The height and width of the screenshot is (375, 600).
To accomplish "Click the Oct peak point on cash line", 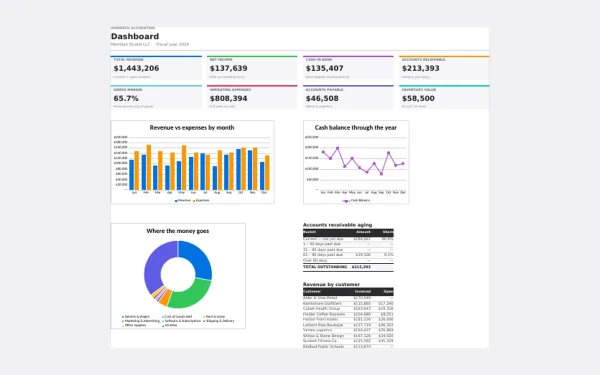I will click(x=388, y=153).
